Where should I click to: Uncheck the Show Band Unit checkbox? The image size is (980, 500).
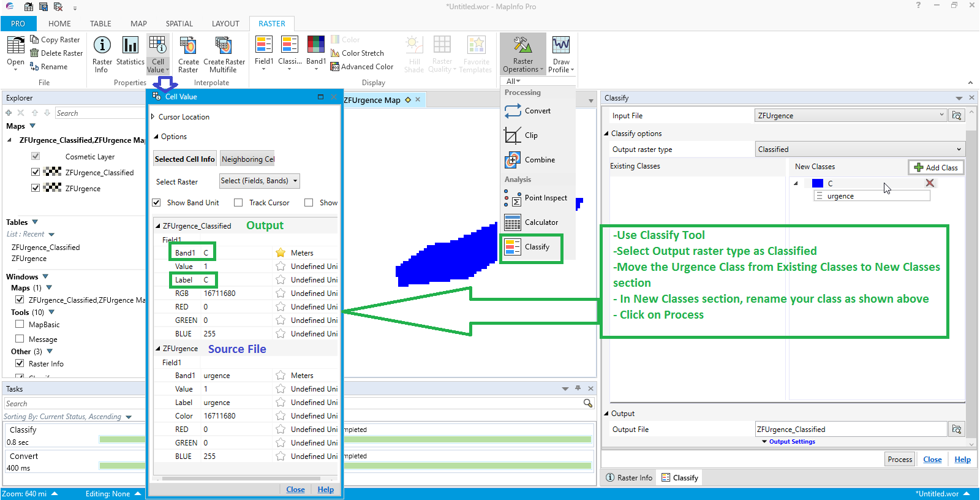tap(157, 203)
